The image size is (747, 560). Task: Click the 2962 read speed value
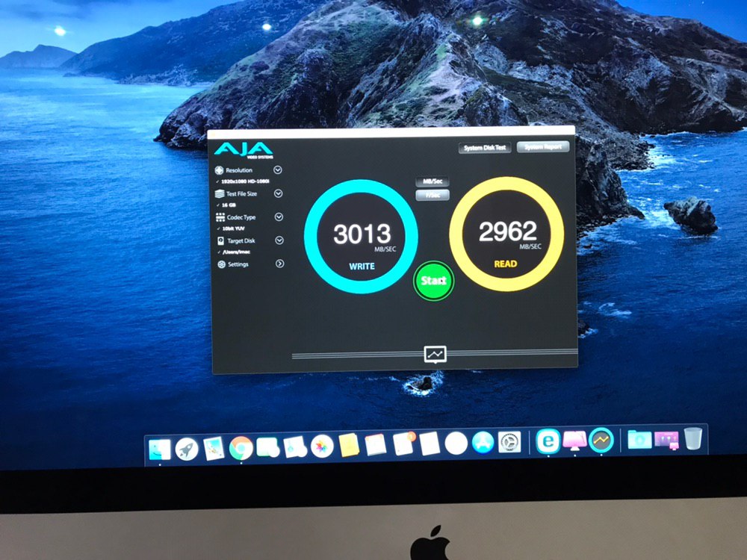click(x=507, y=231)
